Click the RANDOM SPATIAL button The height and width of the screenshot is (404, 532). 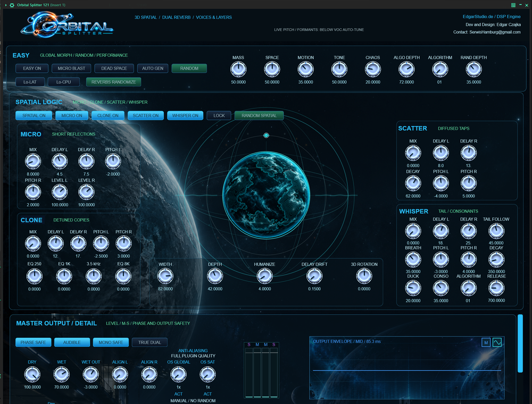[259, 115]
